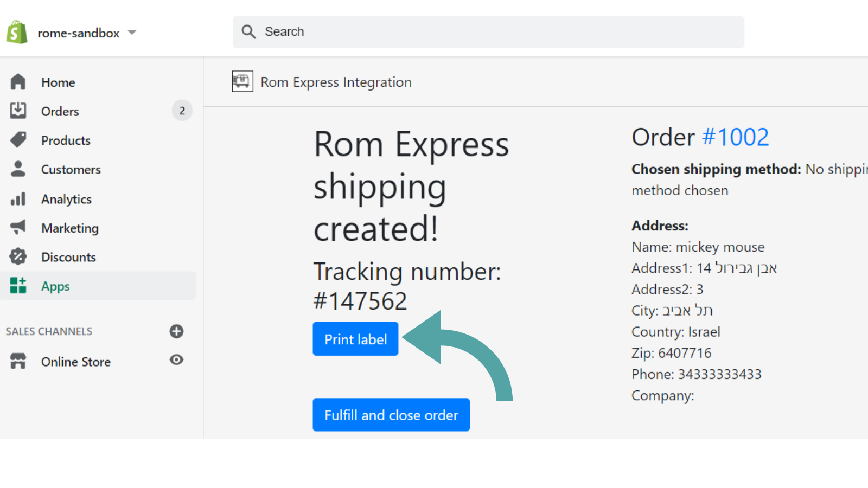Click inside the Search field
The height and width of the screenshot is (488, 868).
(x=488, y=31)
